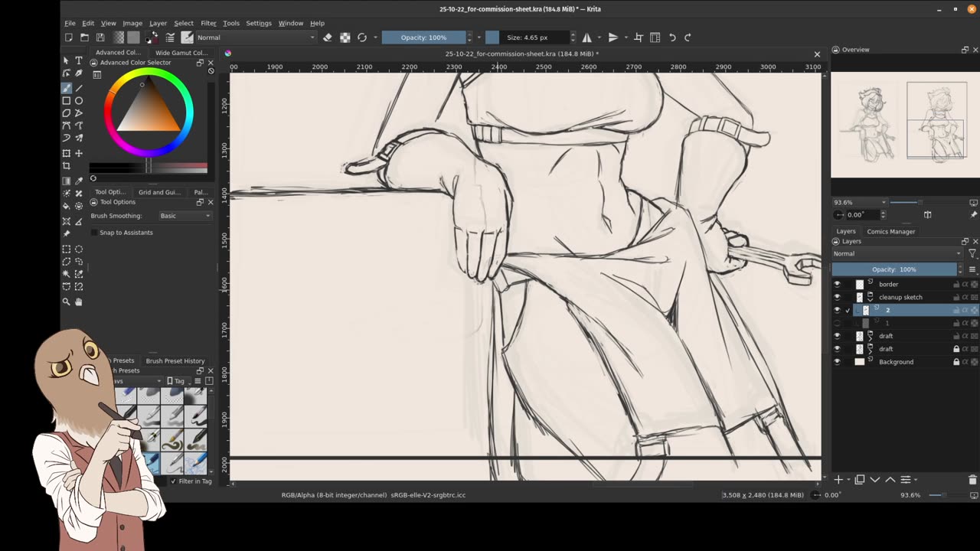The image size is (980, 551).
Task: Redo action via toolbar arrow
Action: tap(688, 37)
